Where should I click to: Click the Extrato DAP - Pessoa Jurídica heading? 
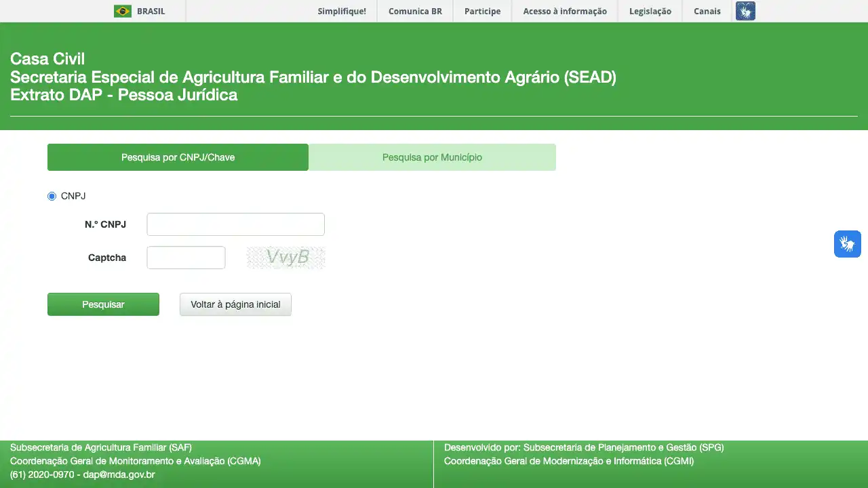(123, 95)
